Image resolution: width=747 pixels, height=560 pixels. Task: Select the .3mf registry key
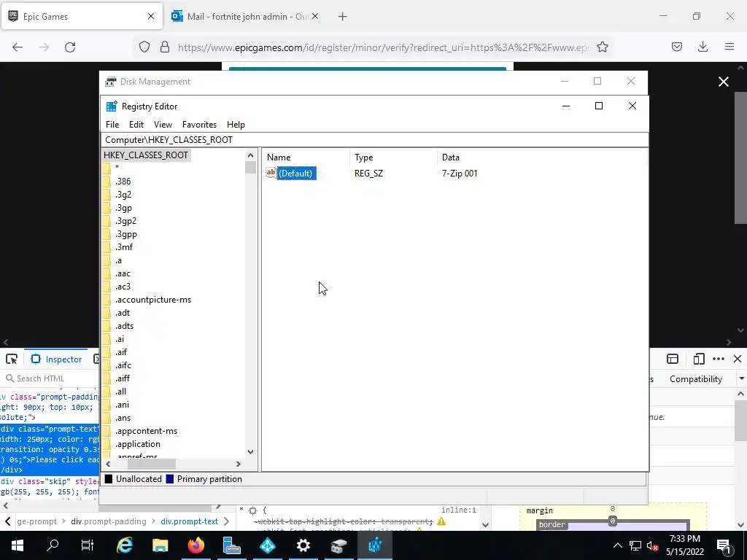tap(124, 247)
